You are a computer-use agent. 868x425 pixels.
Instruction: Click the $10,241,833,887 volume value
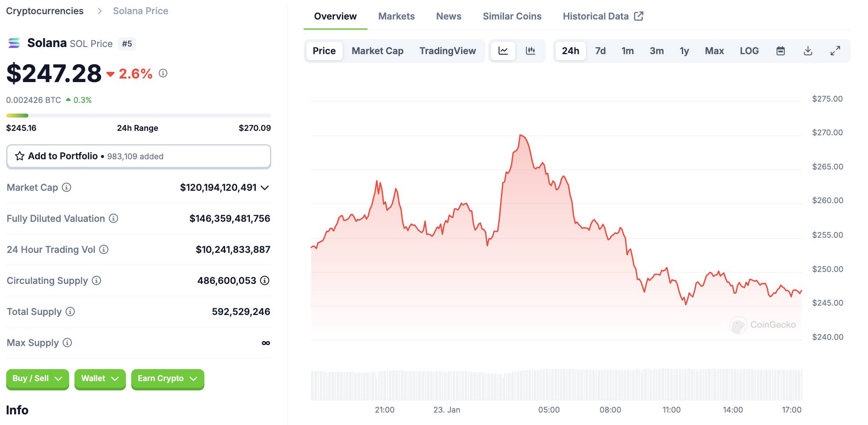point(233,250)
